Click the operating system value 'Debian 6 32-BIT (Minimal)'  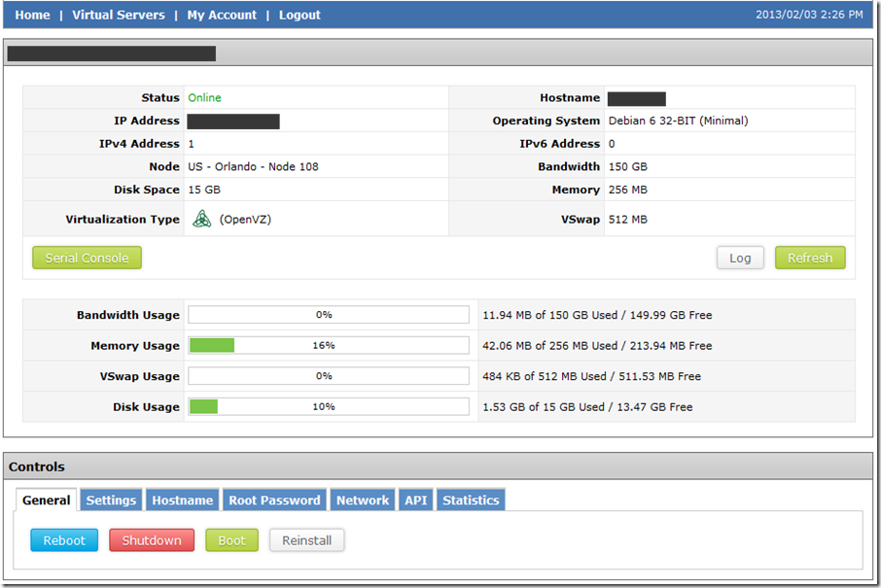coord(678,121)
